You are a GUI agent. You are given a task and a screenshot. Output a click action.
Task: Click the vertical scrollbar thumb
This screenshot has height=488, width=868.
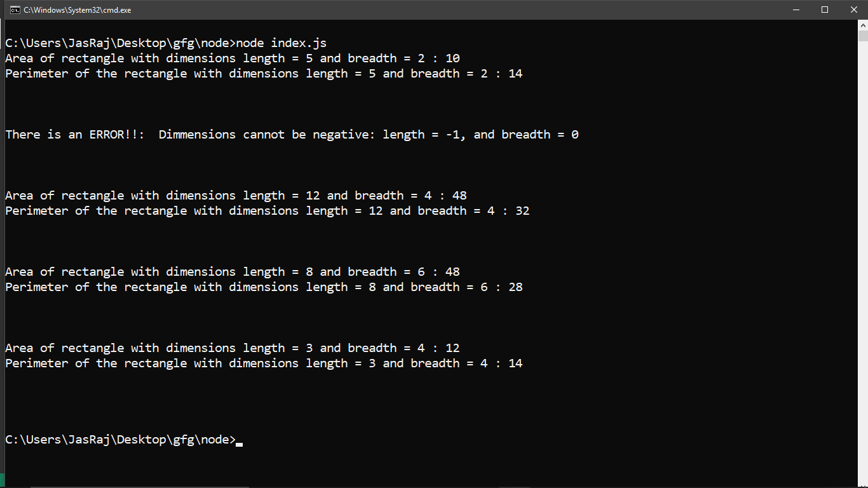coord(862,36)
